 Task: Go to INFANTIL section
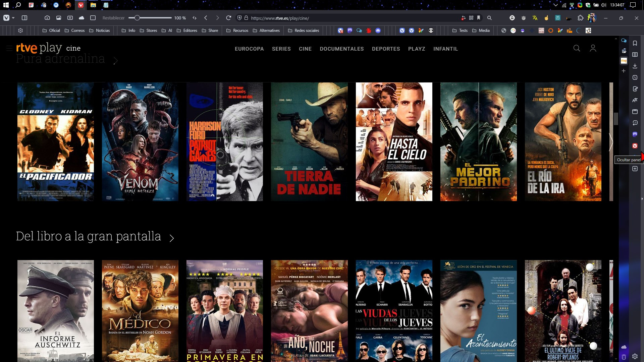445,49
